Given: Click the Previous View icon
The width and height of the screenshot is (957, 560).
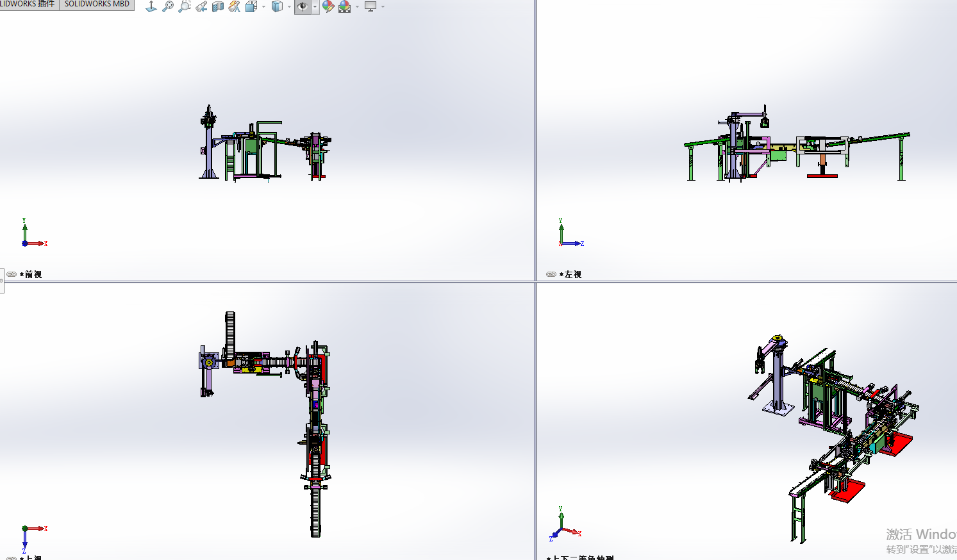Looking at the screenshot, I should 201,6.
